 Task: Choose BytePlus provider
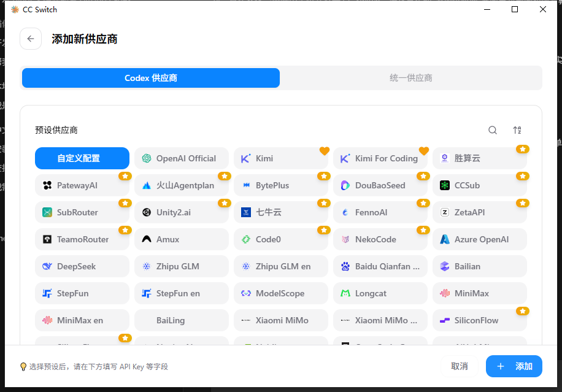click(280, 185)
